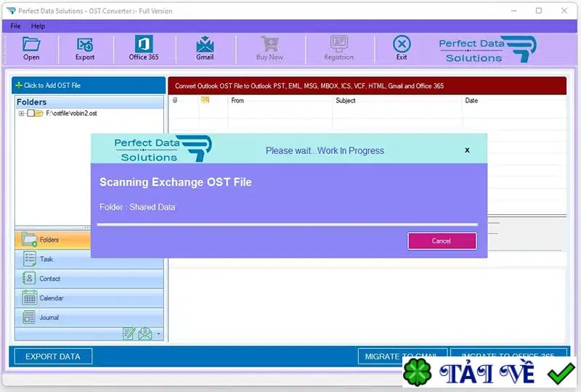The height and width of the screenshot is (392, 581).
Task: Click the scanning progress bar
Action: (287, 224)
